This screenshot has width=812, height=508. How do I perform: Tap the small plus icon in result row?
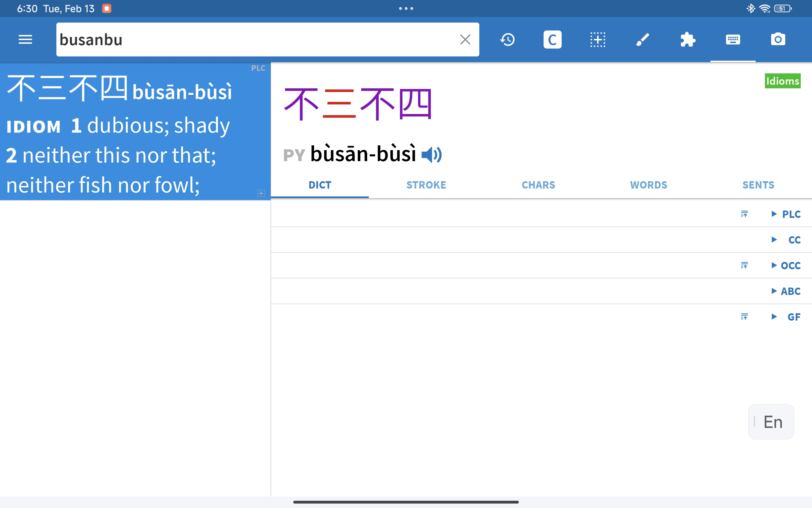(x=261, y=193)
